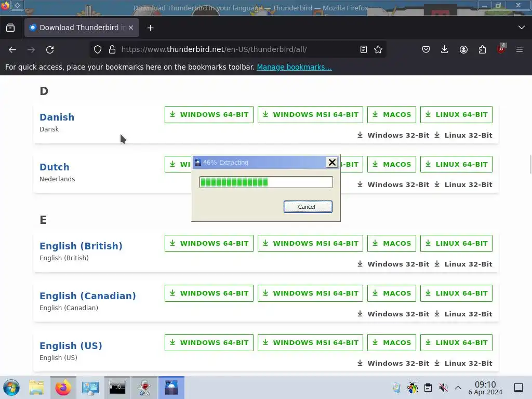Switch to the extractor taskbar item
The width and height of the screenshot is (532, 399).
(x=171, y=388)
